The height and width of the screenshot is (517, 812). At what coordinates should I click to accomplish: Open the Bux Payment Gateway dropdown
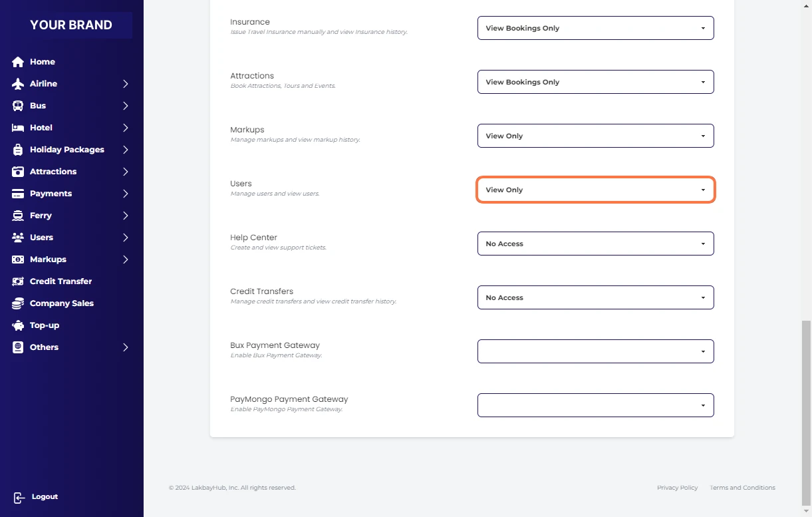click(x=595, y=351)
